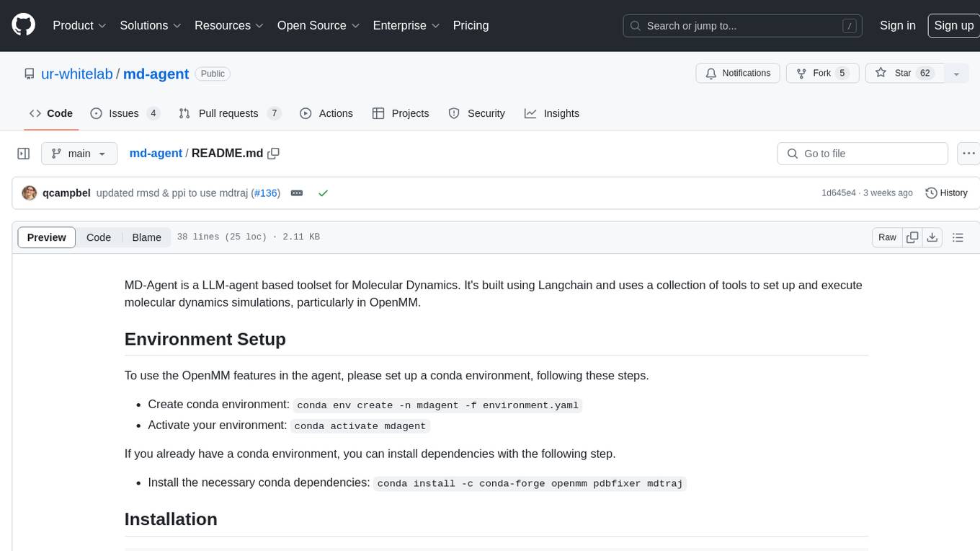Focus the Search or jump to field
Screen dimensions: 980x551
tap(742, 26)
